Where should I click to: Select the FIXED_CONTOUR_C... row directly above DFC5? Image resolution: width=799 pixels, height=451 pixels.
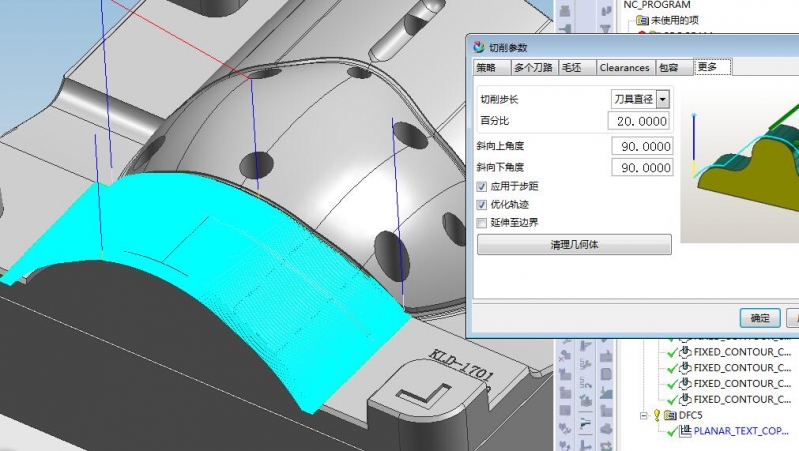click(x=742, y=400)
